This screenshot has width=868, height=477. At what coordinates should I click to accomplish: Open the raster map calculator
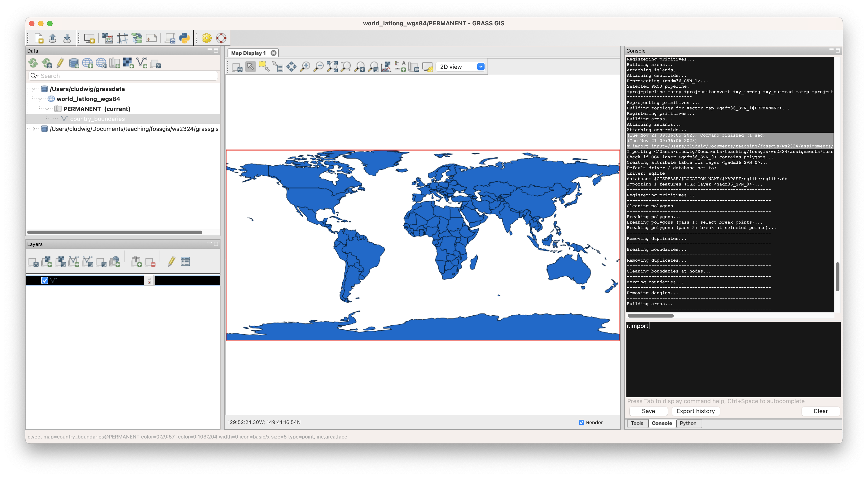(x=107, y=38)
